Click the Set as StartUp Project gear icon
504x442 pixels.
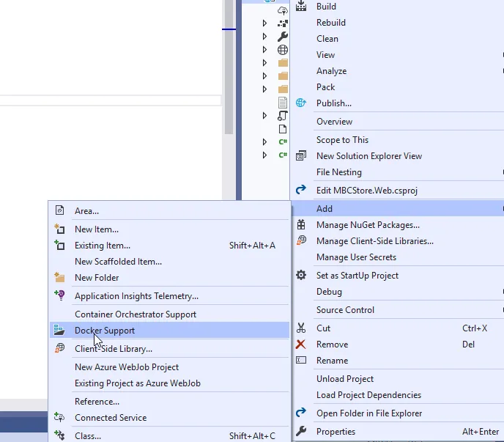coord(301,275)
